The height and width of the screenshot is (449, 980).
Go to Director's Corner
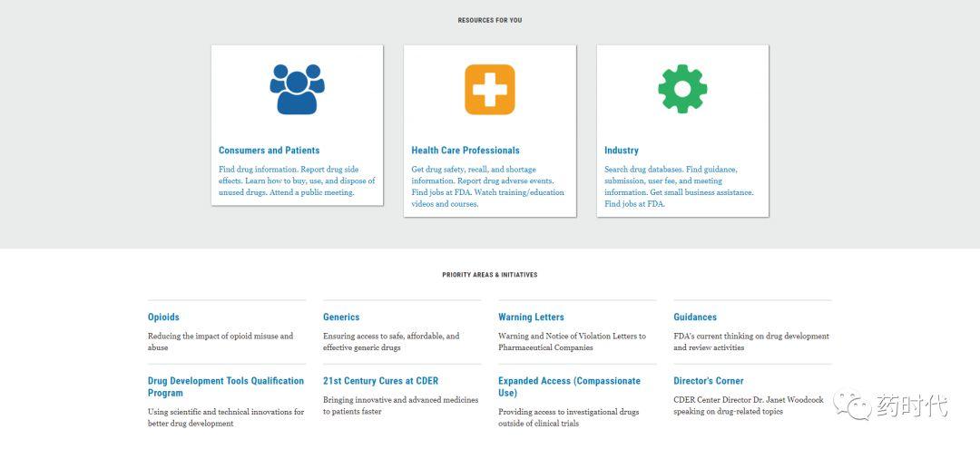pyautogui.click(x=709, y=381)
